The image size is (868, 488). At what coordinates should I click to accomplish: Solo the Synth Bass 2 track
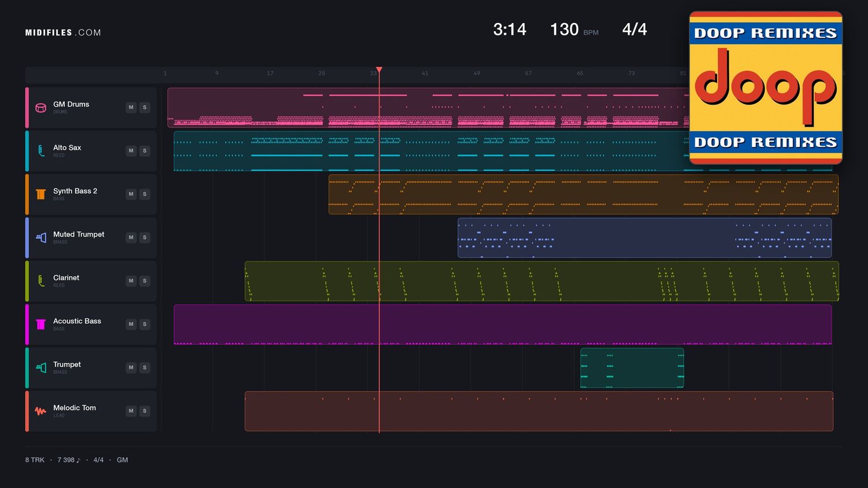(145, 194)
